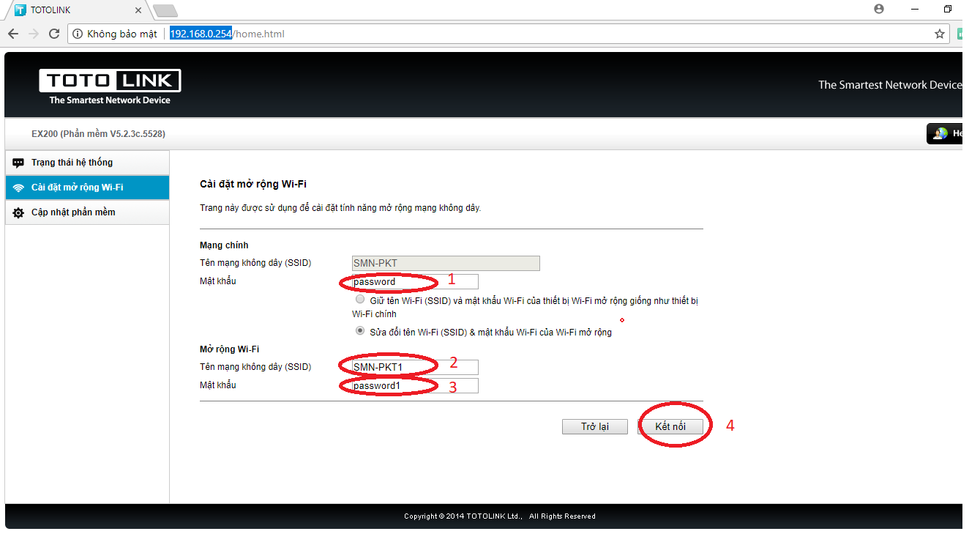Click the browser forward arrow
Image resolution: width=980 pixels, height=534 pixels.
(x=33, y=34)
